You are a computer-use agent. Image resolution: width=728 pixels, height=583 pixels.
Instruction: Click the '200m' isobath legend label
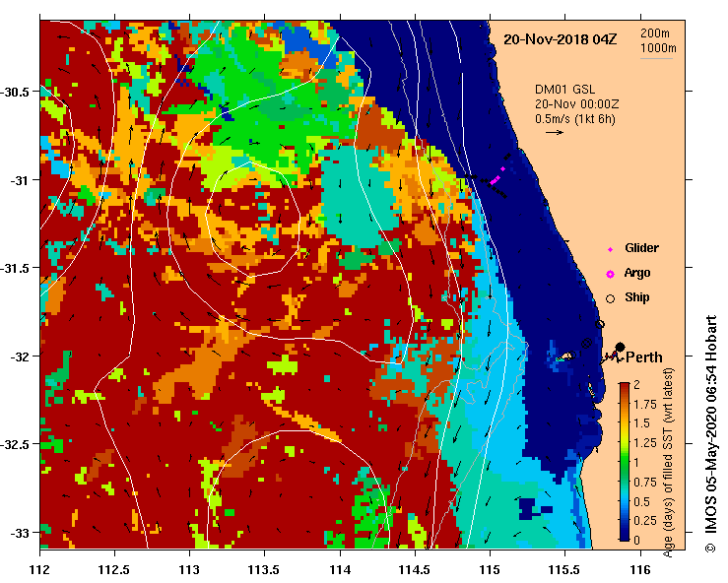click(655, 33)
